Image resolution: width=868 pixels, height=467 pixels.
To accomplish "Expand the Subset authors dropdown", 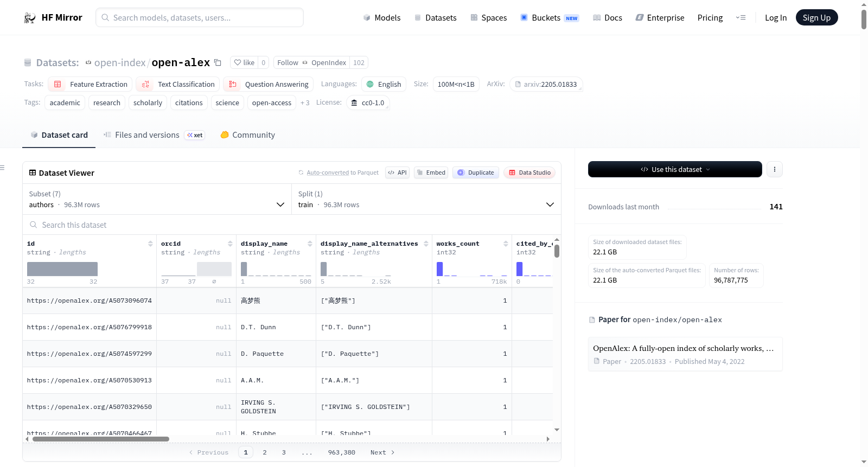I will click(157, 199).
